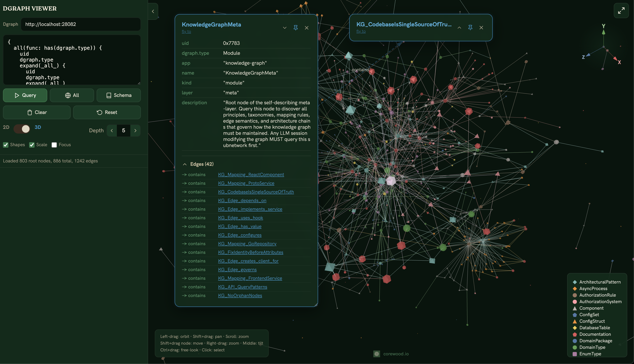The height and width of the screenshot is (364, 634).
Task: Increase depth with the right arrow
Action: coord(135,131)
